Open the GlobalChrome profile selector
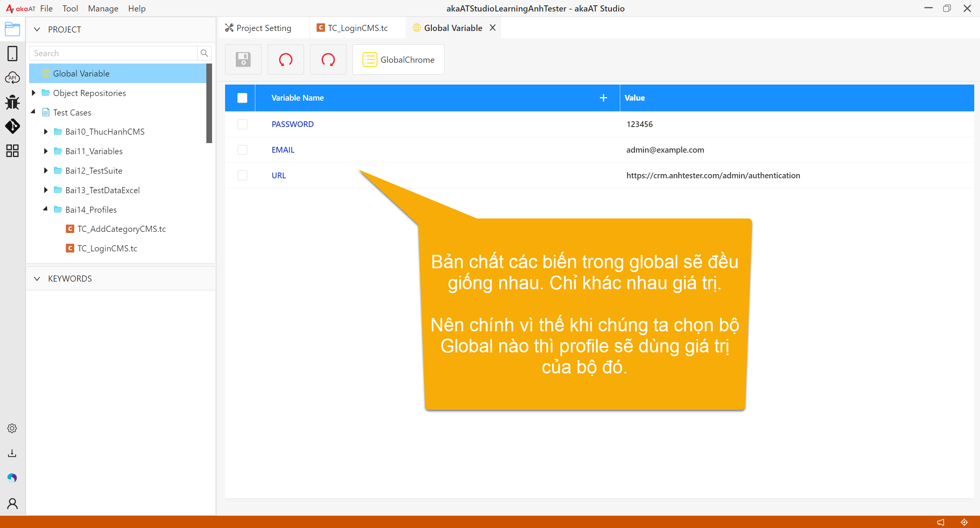Image resolution: width=980 pixels, height=528 pixels. click(x=398, y=60)
